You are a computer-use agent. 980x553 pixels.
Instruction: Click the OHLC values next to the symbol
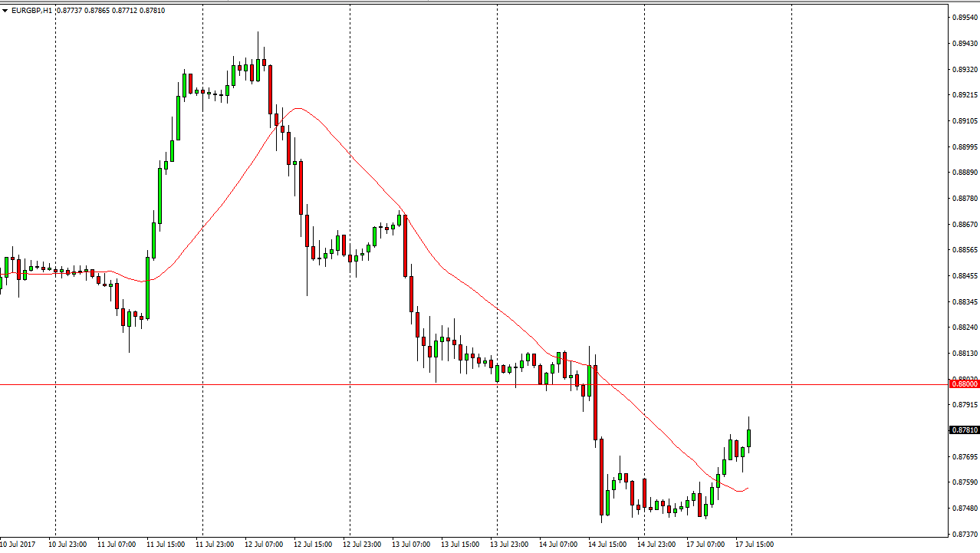coord(110,10)
